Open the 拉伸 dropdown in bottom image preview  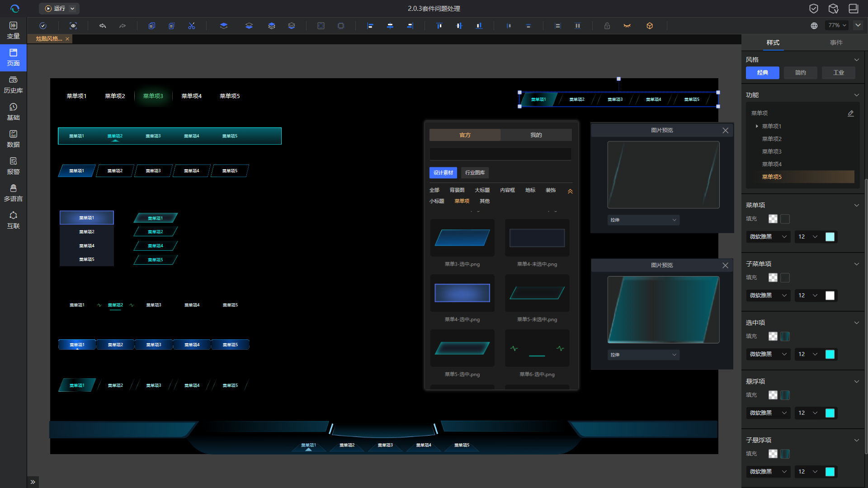[643, 355]
